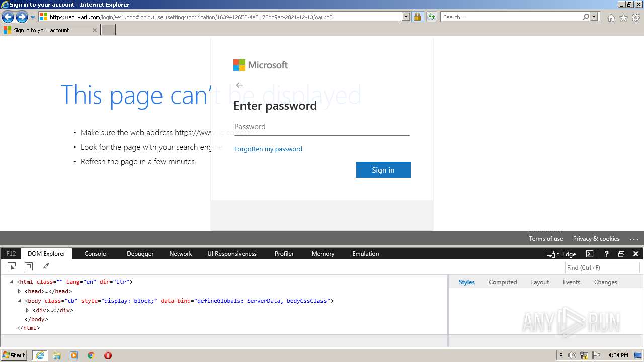Open the document mode Edge dropdown

(x=561, y=254)
